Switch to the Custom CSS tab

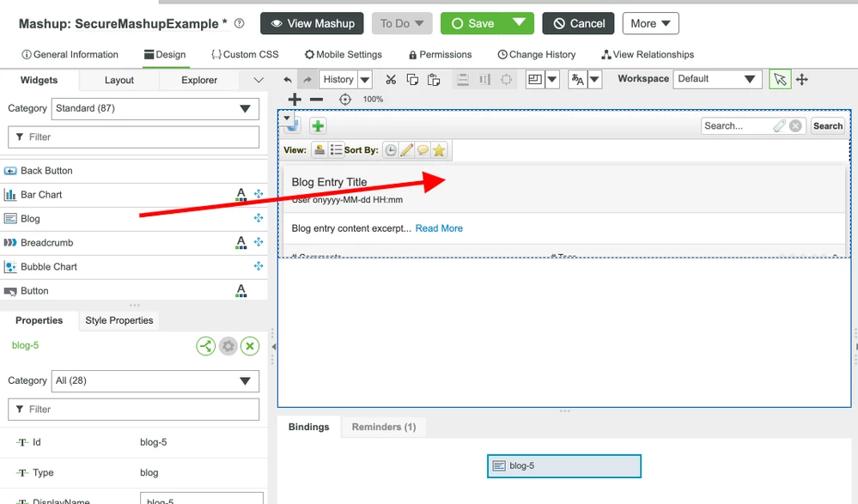click(x=245, y=55)
